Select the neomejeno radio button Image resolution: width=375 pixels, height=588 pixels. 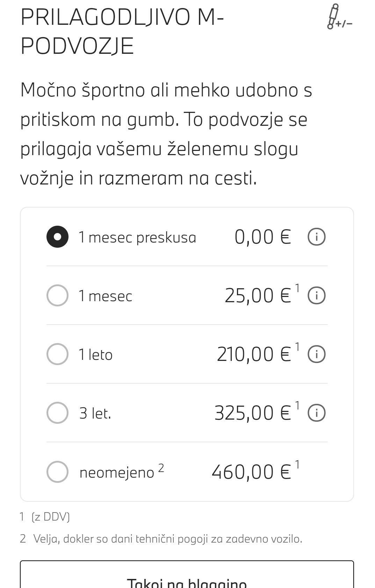[57, 472]
